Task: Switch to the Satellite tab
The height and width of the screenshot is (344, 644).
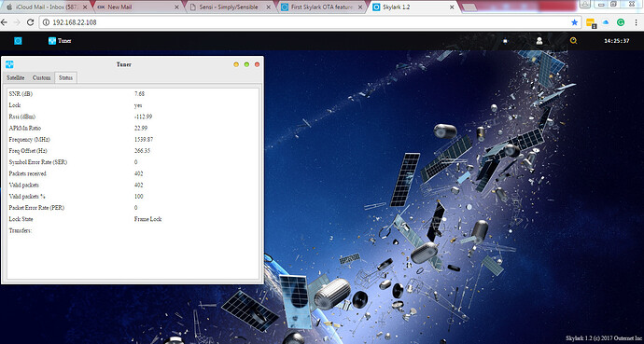Action: click(x=16, y=78)
